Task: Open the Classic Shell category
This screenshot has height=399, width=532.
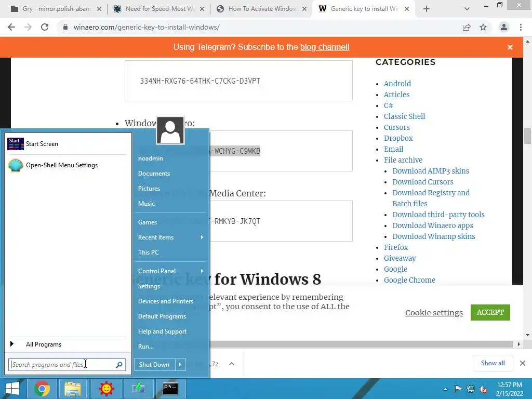Action: coord(404,116)
